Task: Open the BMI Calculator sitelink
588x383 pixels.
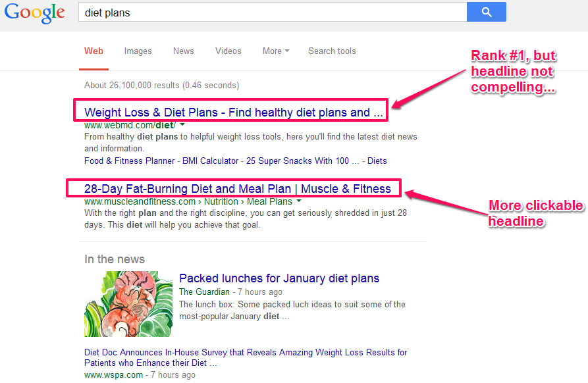Action: pos(210,161)
